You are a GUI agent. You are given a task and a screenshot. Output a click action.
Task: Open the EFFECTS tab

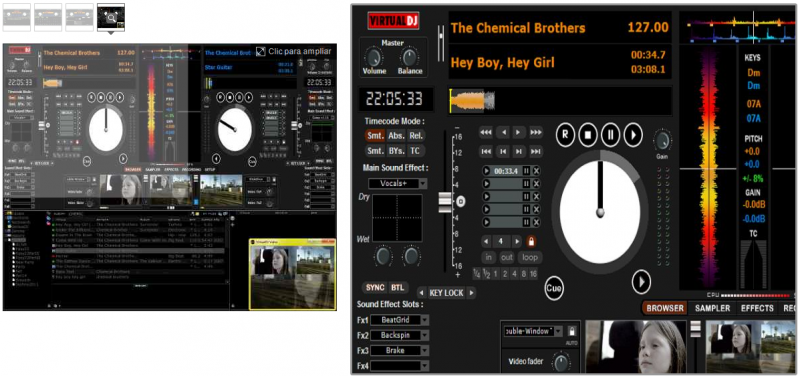[x=757, y=308]
